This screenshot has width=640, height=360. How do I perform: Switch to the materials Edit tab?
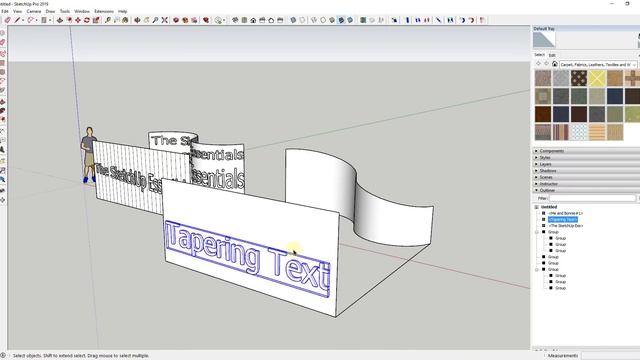click(x=552, y=55)
